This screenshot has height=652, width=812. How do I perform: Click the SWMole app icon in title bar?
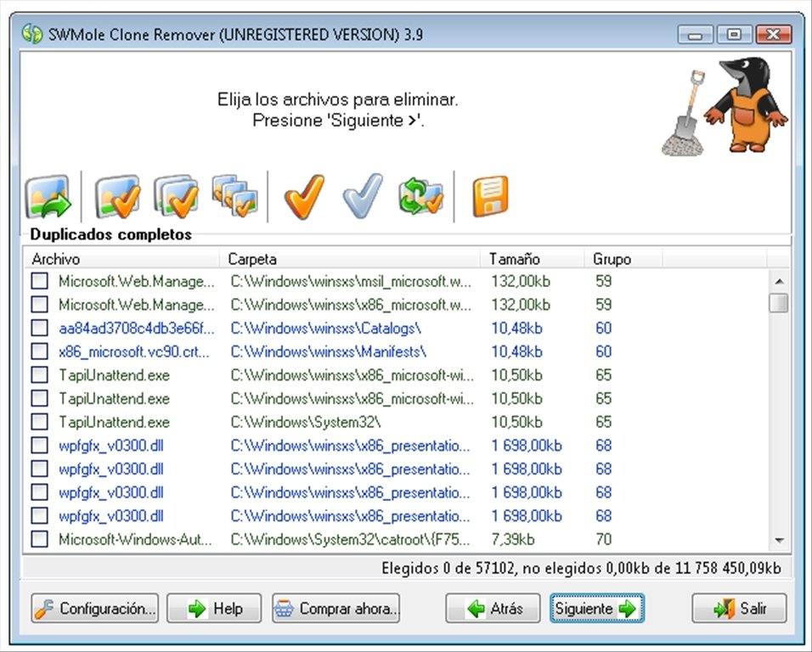32,34
